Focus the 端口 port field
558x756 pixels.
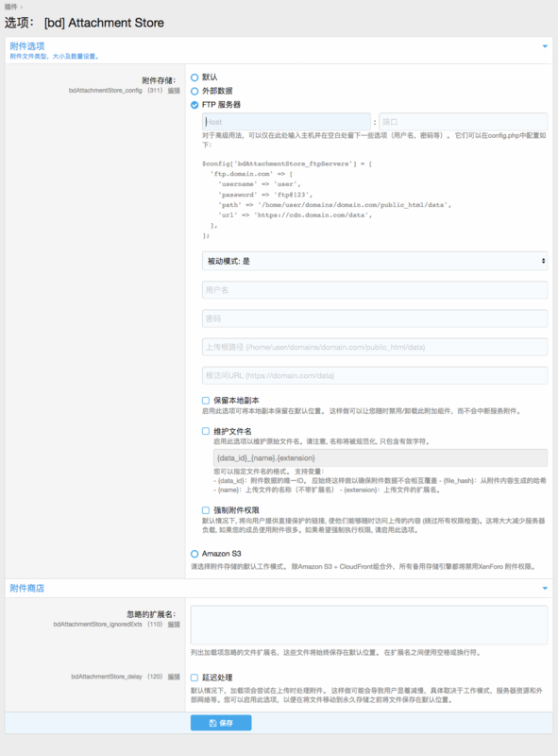pos(463,122)
